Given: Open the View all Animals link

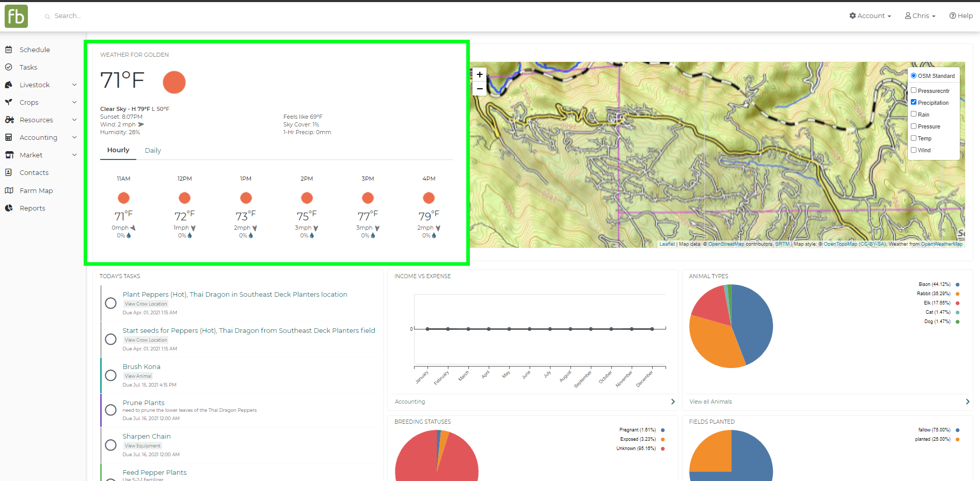Looking at the screenshot, I should click(710, 402).
